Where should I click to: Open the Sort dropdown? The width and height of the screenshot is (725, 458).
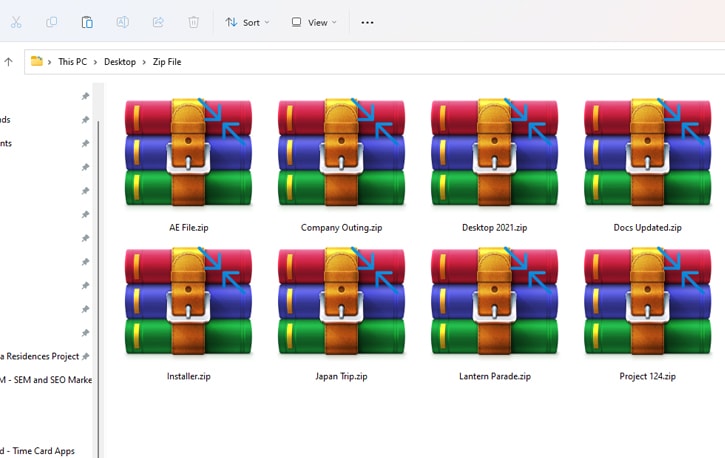(247, 22)
